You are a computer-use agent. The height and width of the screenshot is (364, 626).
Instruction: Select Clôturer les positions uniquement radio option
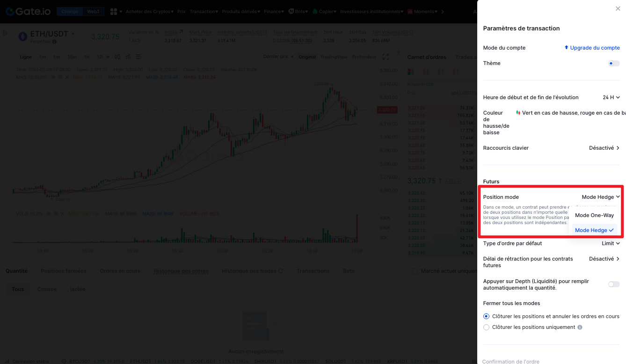tap(486, 328)
